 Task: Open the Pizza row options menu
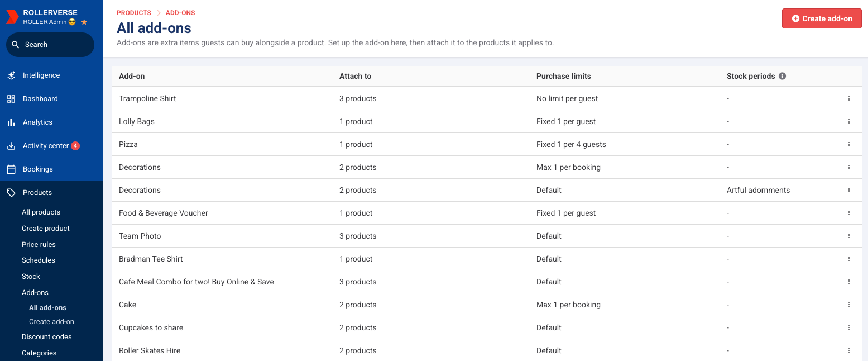[x=849, y=144]
